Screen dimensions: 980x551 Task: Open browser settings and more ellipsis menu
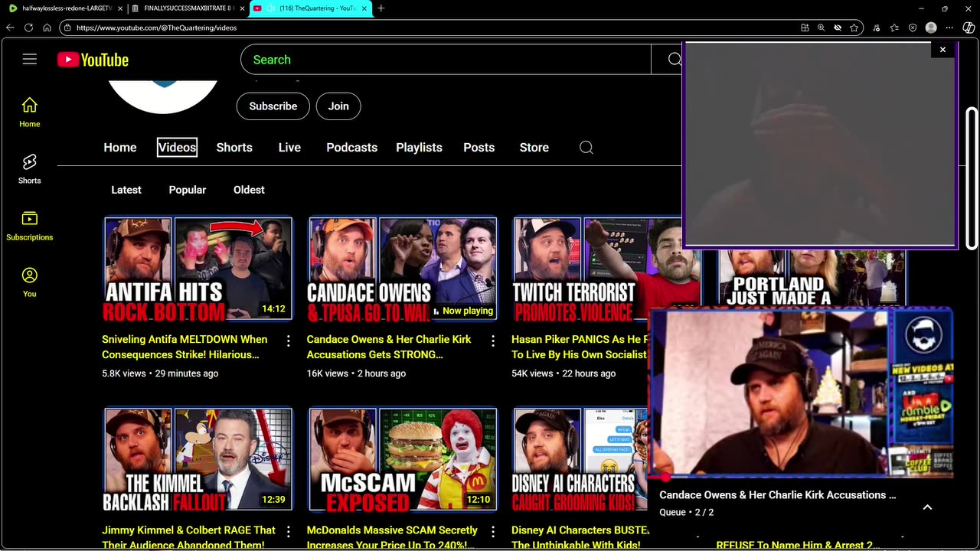coord(950,28)
